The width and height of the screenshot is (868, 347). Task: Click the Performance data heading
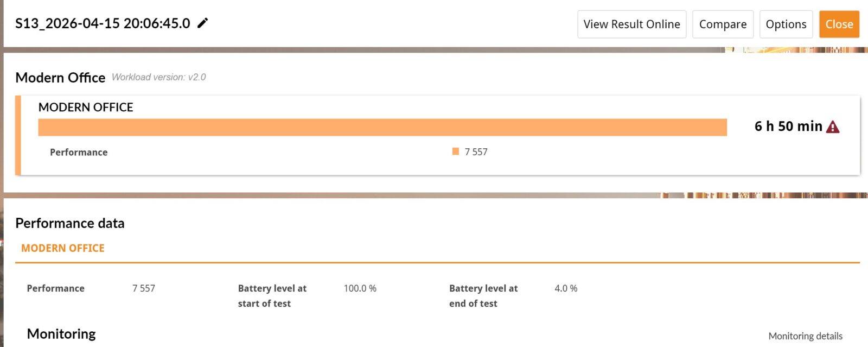pos(70,223)
